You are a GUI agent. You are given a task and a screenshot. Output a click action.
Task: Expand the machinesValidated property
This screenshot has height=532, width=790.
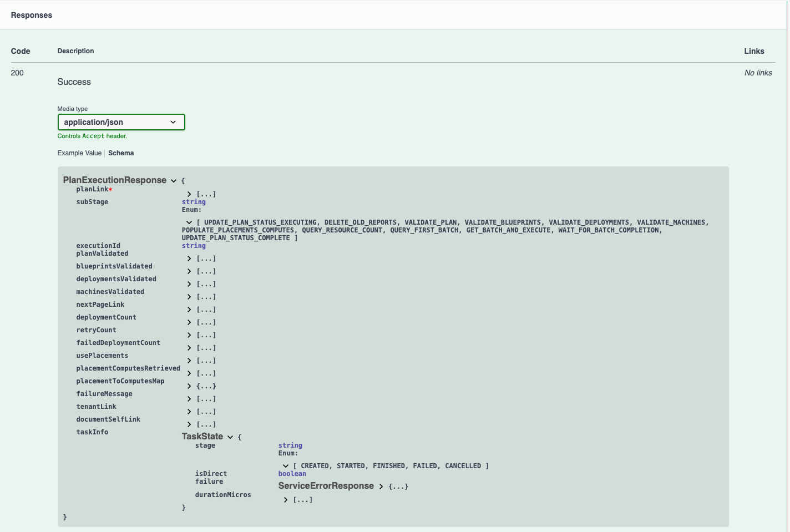click(189, 297)
